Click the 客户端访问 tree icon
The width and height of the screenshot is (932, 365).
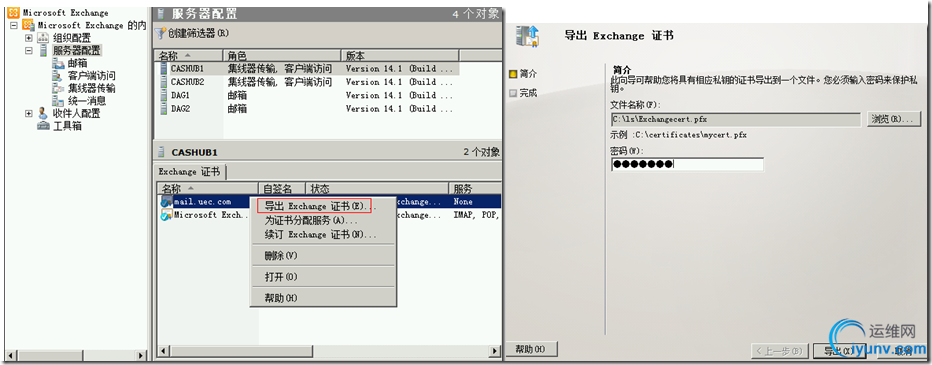pyautogui.click(x=58, y=75)
